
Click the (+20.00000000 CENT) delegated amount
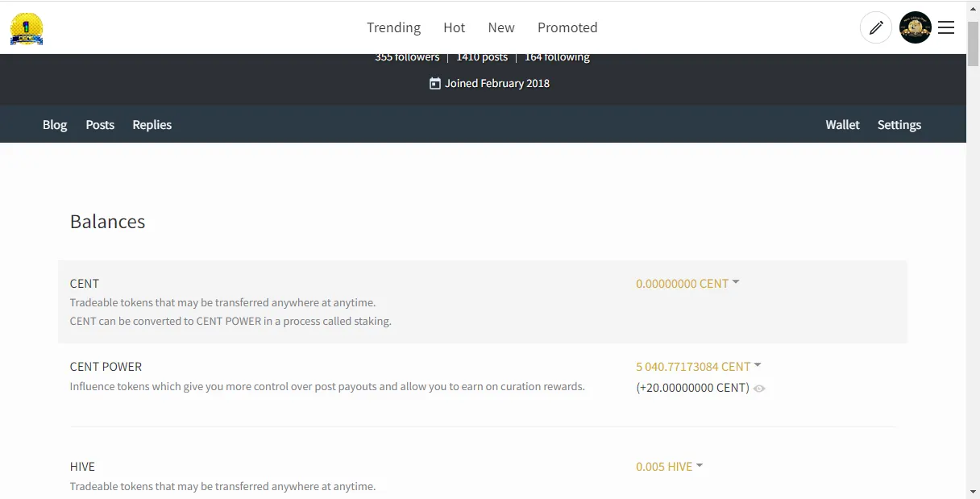pyautogui.click(x=692, y=388)
